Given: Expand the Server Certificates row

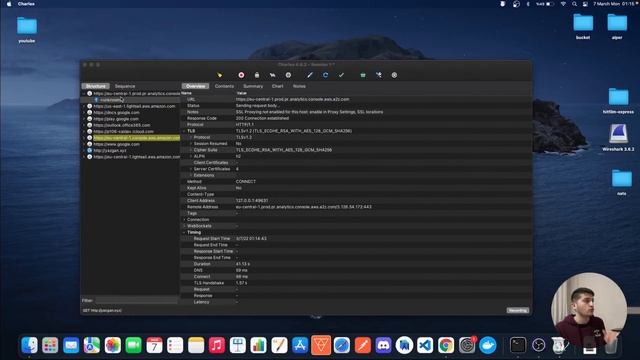Looking at the screenshot, I should (x=191, y=169).
